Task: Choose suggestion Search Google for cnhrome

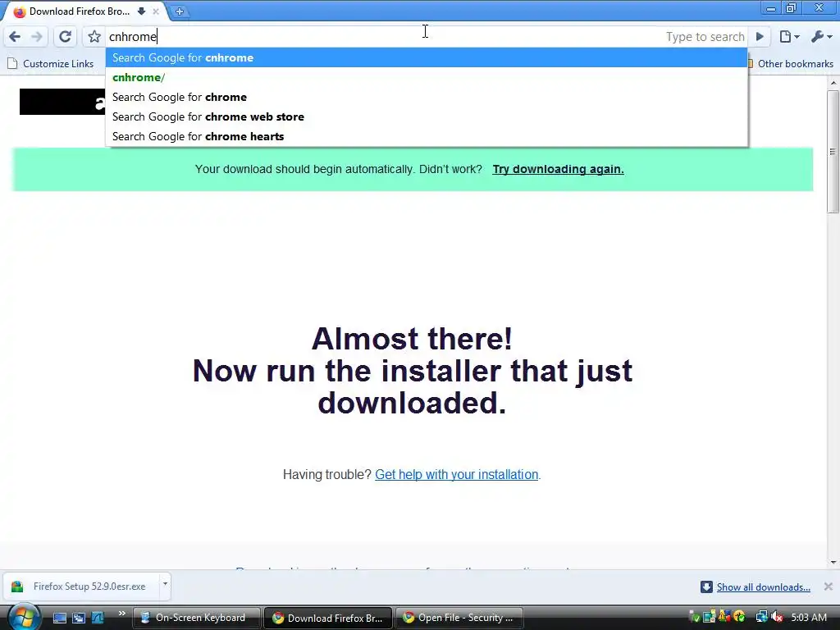Action: pyautogui.click(x=427, y=58)
